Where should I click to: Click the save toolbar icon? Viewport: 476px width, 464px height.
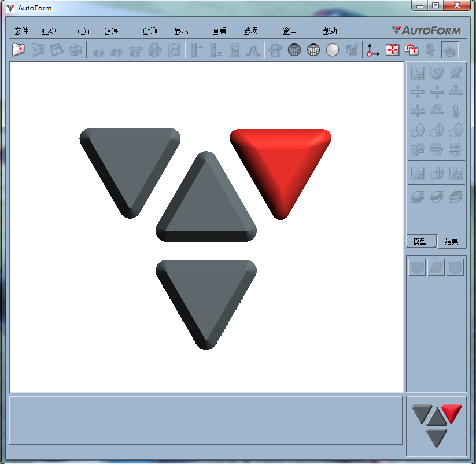click(x=57, y=50)
